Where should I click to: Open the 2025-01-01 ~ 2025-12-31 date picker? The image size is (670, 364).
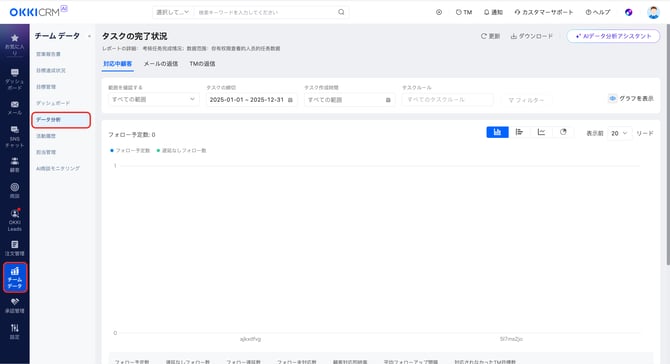pos(251,100)
